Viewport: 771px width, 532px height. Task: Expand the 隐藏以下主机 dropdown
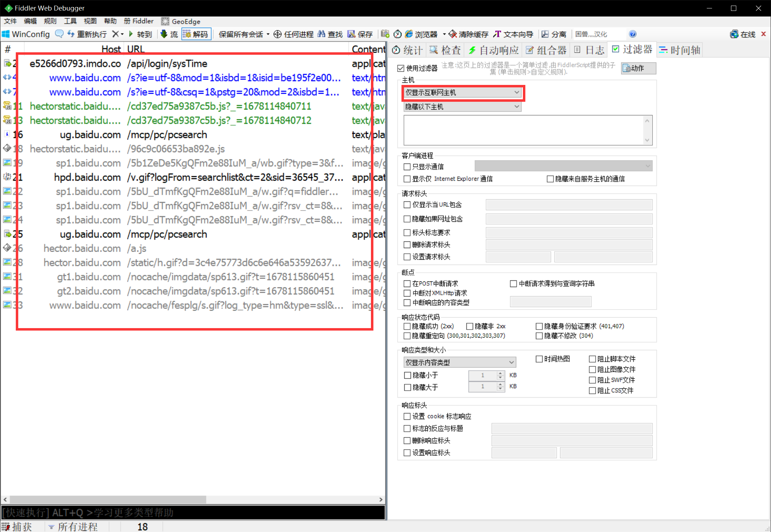point(462,107)
